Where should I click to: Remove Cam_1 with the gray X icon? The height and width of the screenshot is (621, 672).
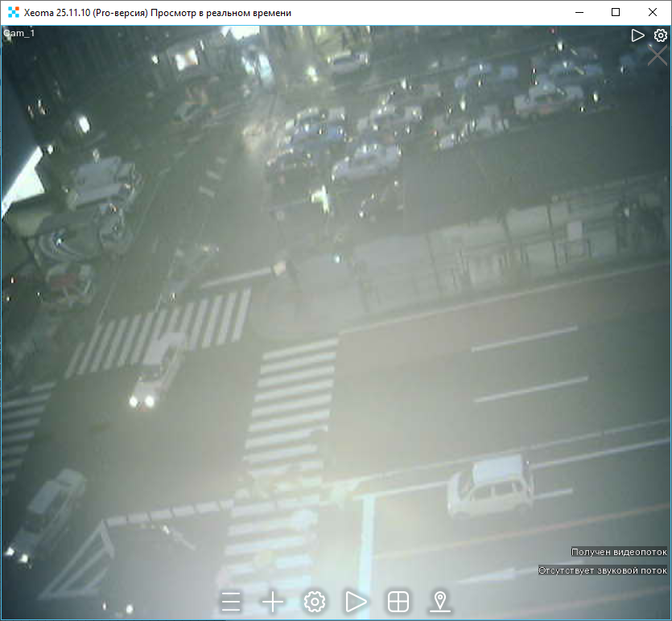(658, 56)
